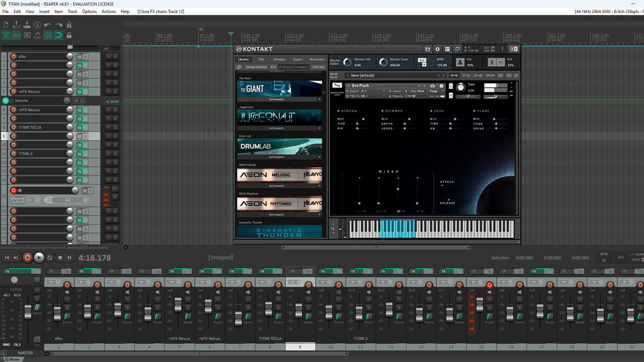
Task: Open Kontakt options gear icon
Action: 438,49
